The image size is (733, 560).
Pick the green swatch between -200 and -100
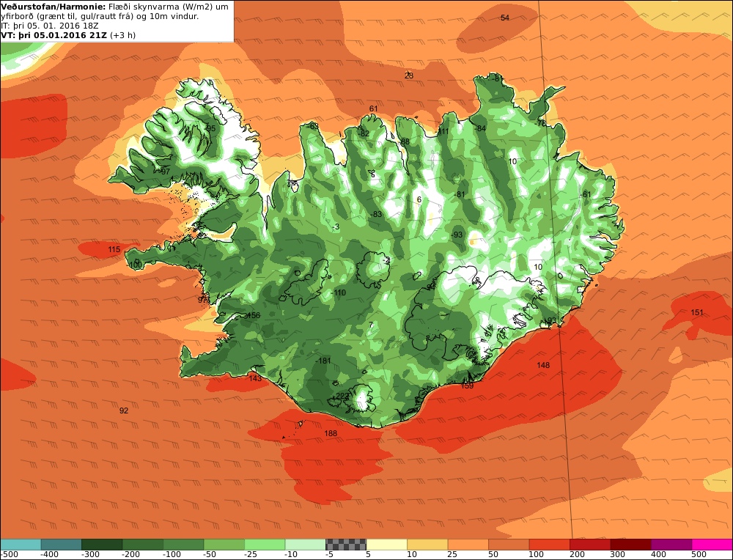[x=143, y=544]
